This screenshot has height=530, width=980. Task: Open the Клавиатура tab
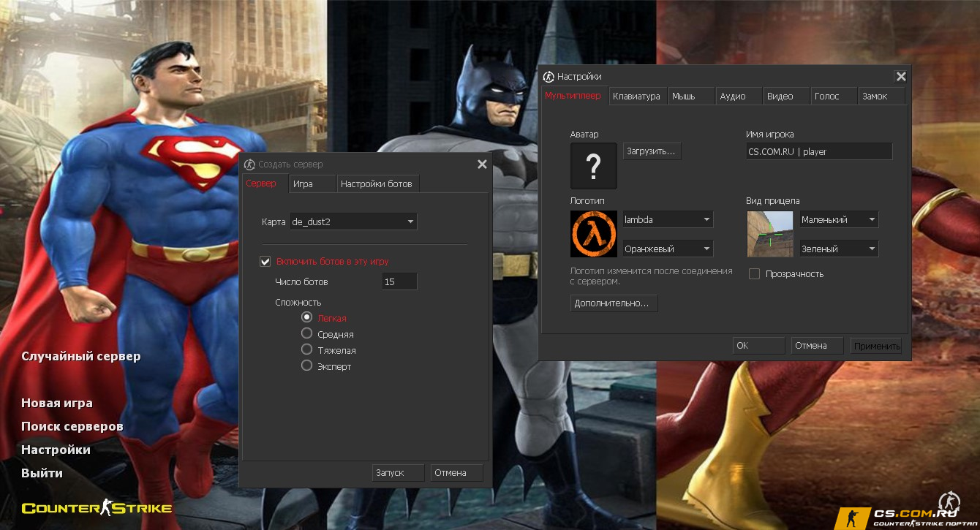point(638,96)
